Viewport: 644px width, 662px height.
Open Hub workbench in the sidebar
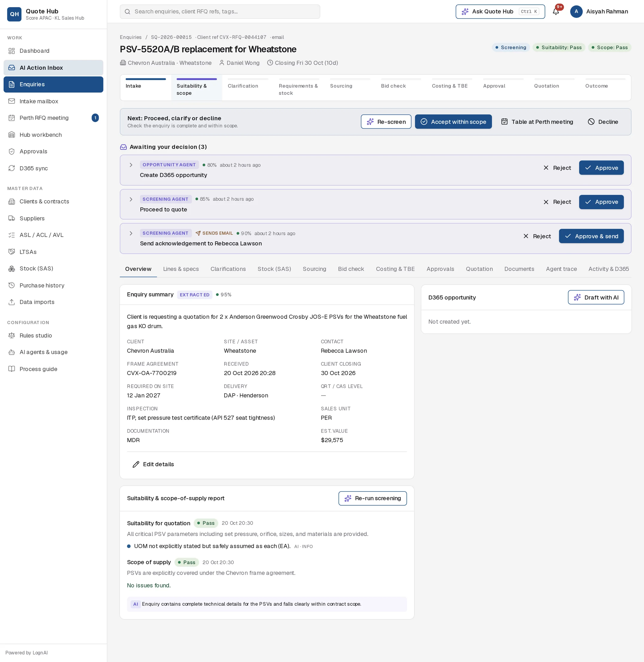(53, 134)
